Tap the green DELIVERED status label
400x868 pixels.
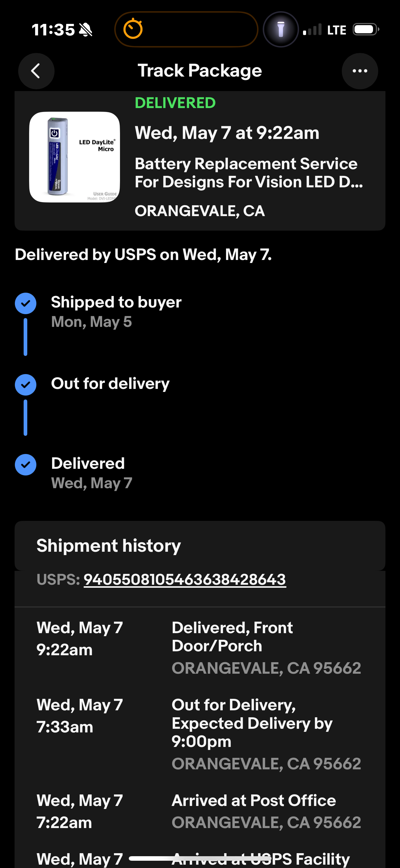175,103
